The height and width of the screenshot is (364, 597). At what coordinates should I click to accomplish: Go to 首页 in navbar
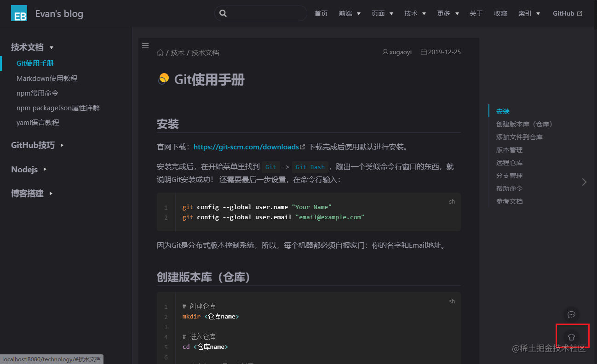click(321, 13)
